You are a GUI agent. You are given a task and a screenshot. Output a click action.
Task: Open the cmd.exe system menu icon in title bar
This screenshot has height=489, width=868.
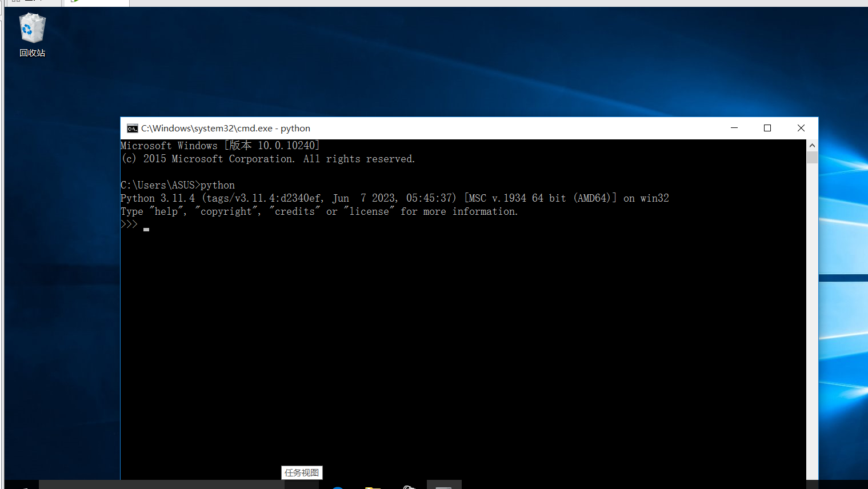pyautogui.click(x=133, y=128)
